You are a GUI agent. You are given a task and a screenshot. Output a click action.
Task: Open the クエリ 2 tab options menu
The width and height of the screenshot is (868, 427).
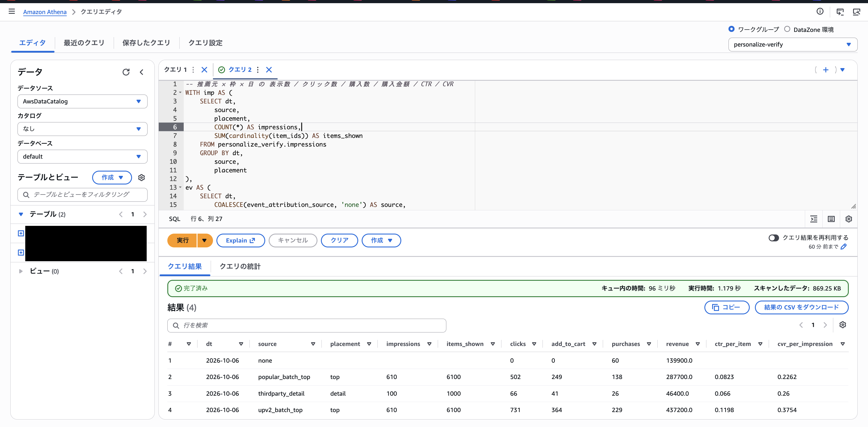coord(258,70)
